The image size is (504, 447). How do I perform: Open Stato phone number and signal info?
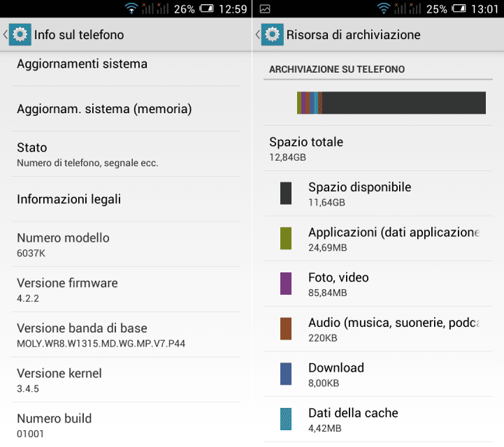[126, 154]
